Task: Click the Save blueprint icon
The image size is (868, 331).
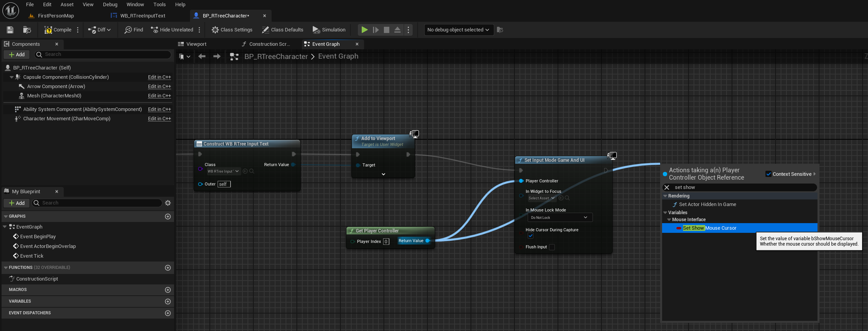Action: pyautogui.click(x=10, y=30)
